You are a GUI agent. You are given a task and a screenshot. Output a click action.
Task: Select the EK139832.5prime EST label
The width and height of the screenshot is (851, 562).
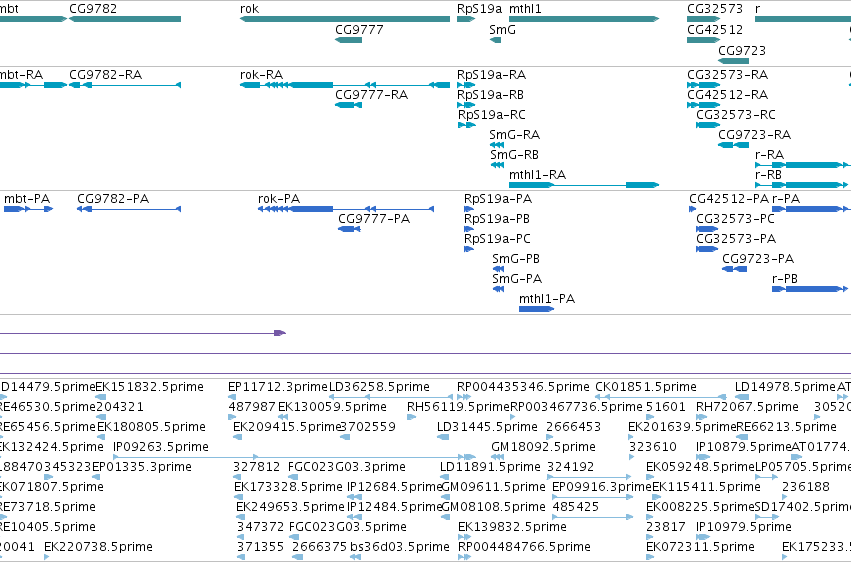[512, 527]
